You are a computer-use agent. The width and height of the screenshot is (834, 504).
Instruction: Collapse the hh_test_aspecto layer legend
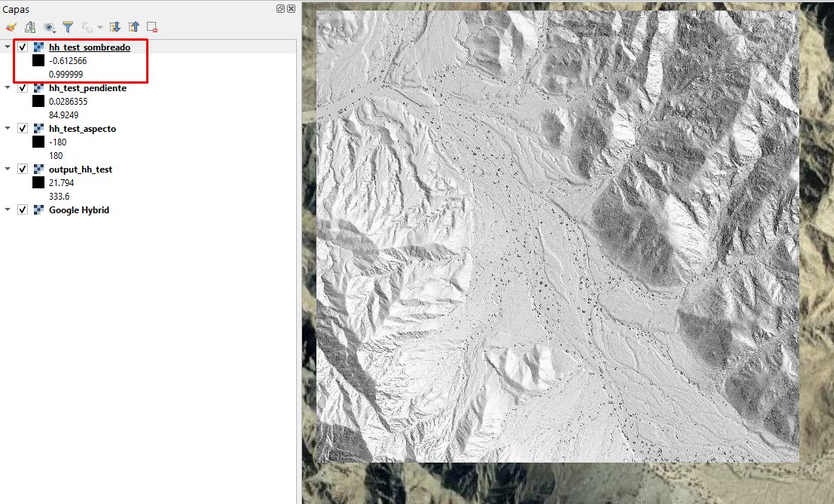(x=7, y=128)
